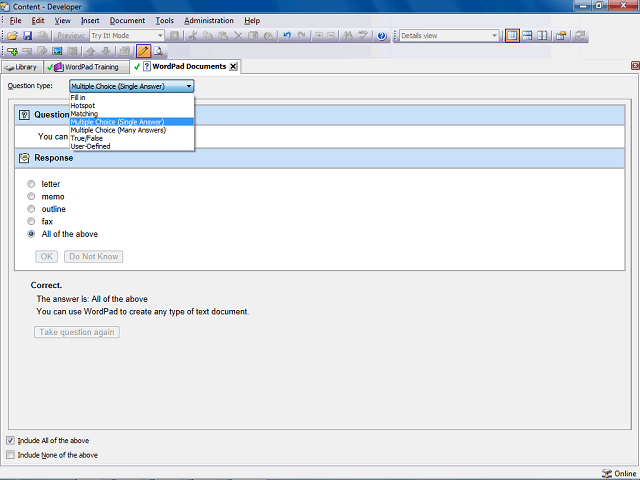Click the Find binoculars icon
This screenshot has width=640, height=480.
click(348, 36)
